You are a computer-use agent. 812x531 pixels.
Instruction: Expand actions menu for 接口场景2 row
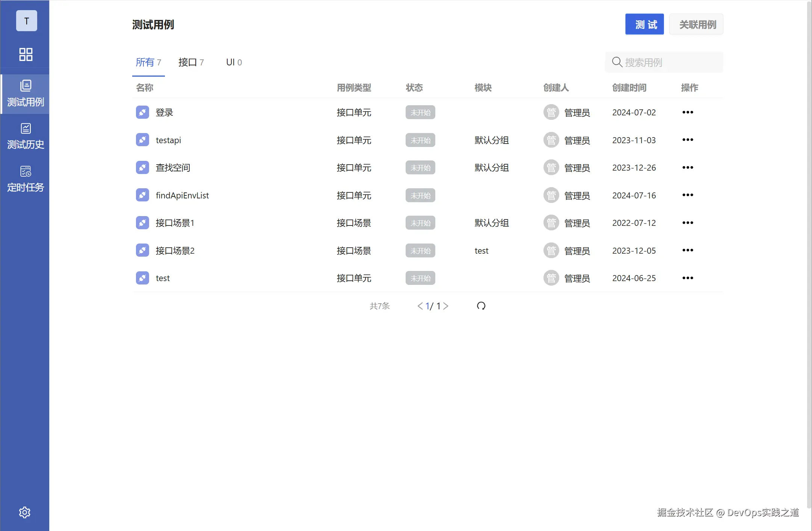click(x=688, y=250)
